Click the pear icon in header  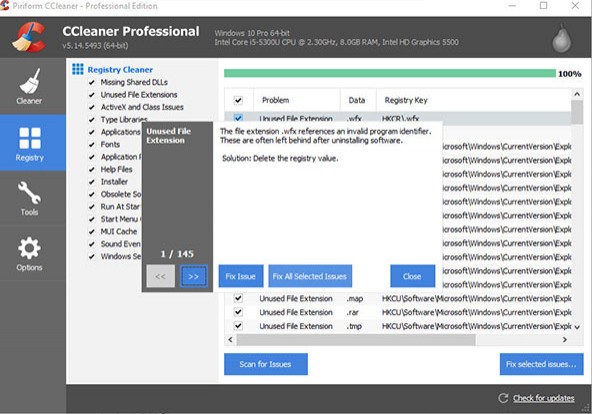click(562, 39)
